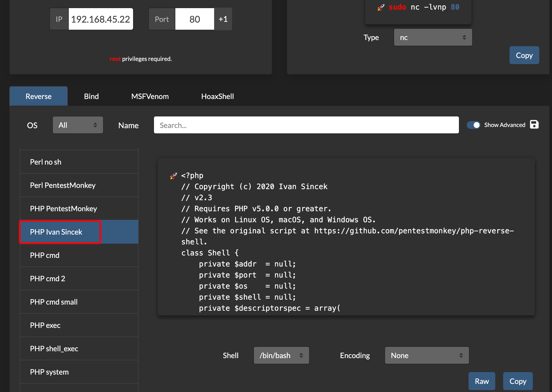This screenshot has width=552, height=392.
Task: Increment the port with the +1 button
Action: [223, 19]
